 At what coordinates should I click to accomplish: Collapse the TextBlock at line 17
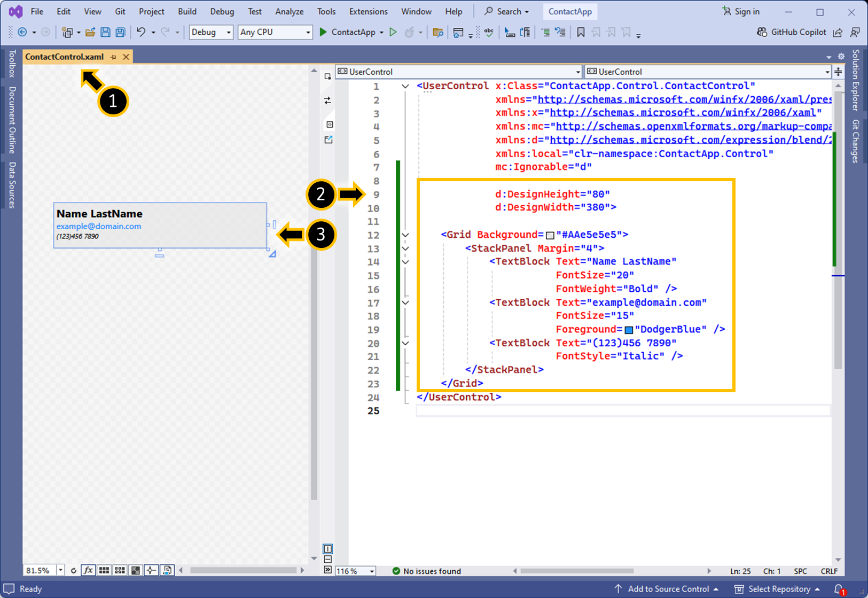tap(405, 302)
